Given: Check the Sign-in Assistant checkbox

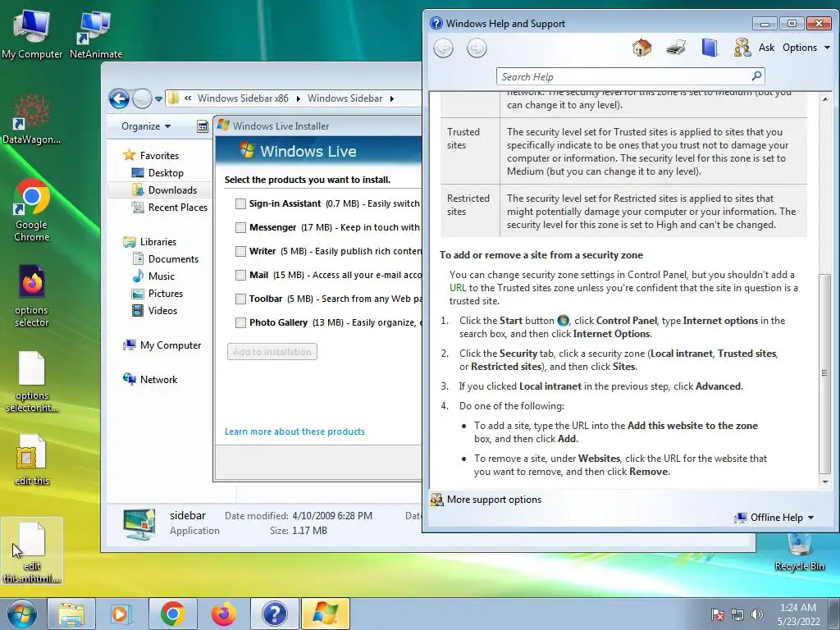Looking at the screenshot, I should [x=240, y=203].
